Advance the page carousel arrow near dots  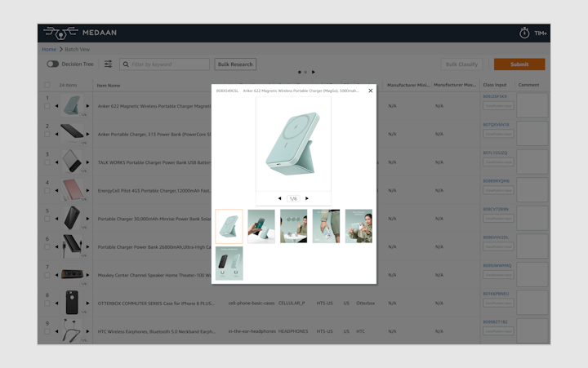(314, 72)
